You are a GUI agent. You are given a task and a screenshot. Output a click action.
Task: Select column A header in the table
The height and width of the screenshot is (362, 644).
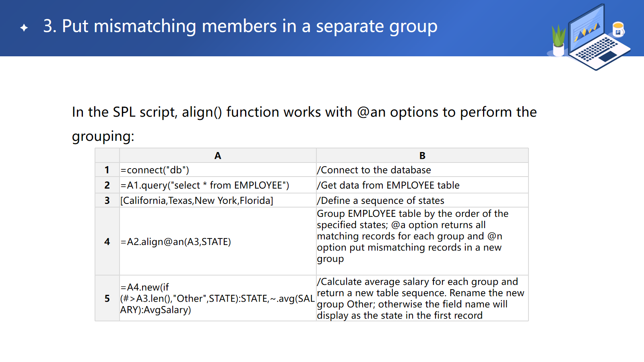point(218,156)
